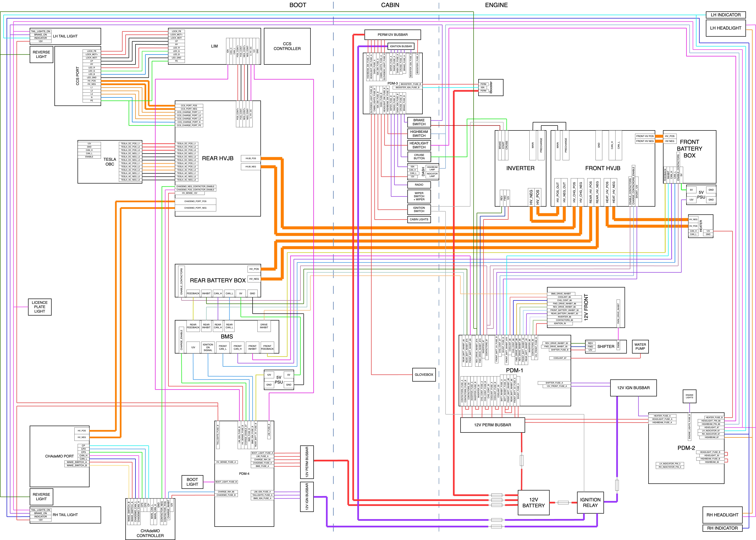Select the GLOVEBOX component
The width and height of the screenshot is (756, 540).
(x=424, y=374)
